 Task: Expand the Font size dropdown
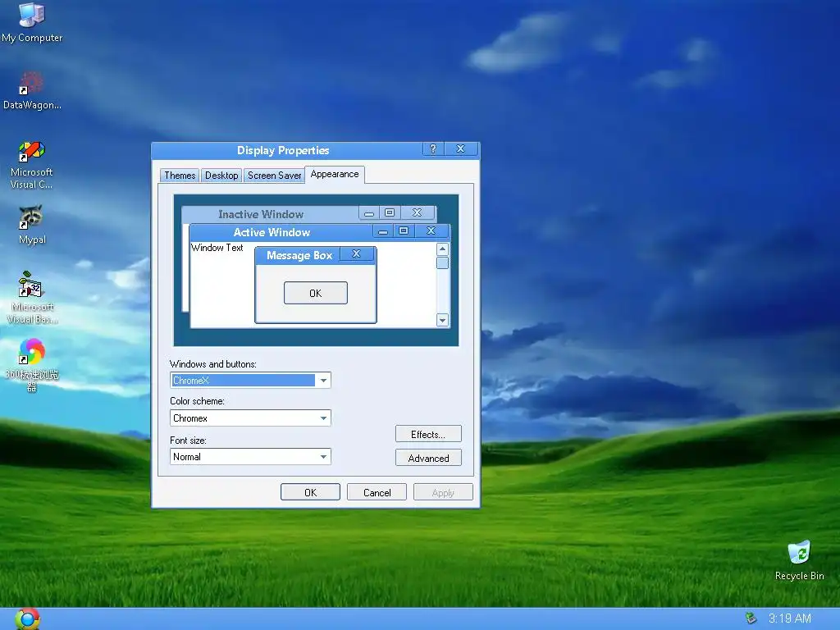click(323, 456)
